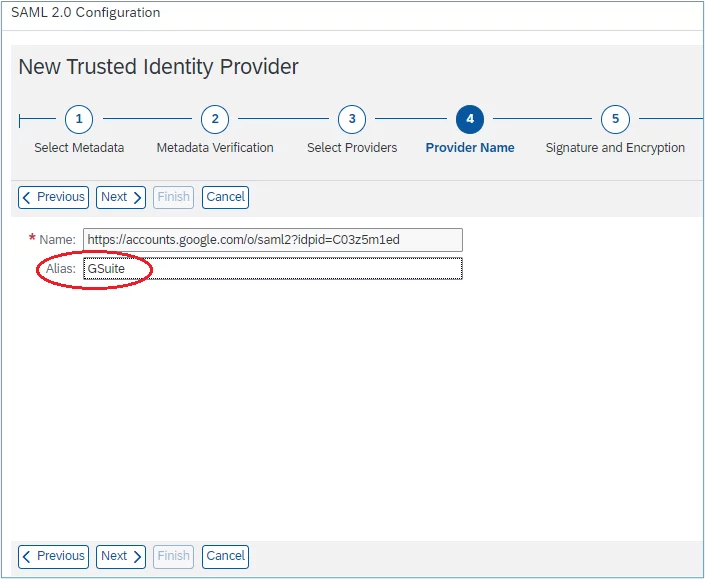This screenshot has height=579, width=705.
Task: Open the Select Metadata step label
Action: coord(79,147)
